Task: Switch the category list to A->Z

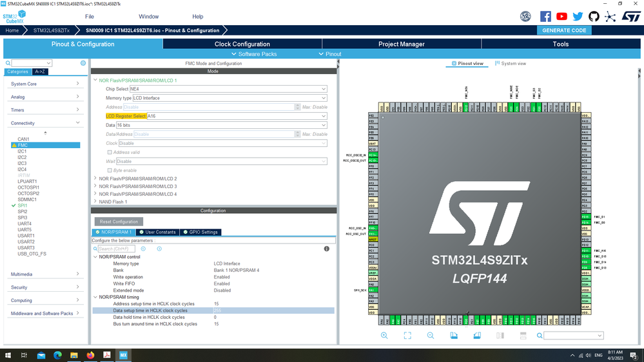Action: point(40,71)
